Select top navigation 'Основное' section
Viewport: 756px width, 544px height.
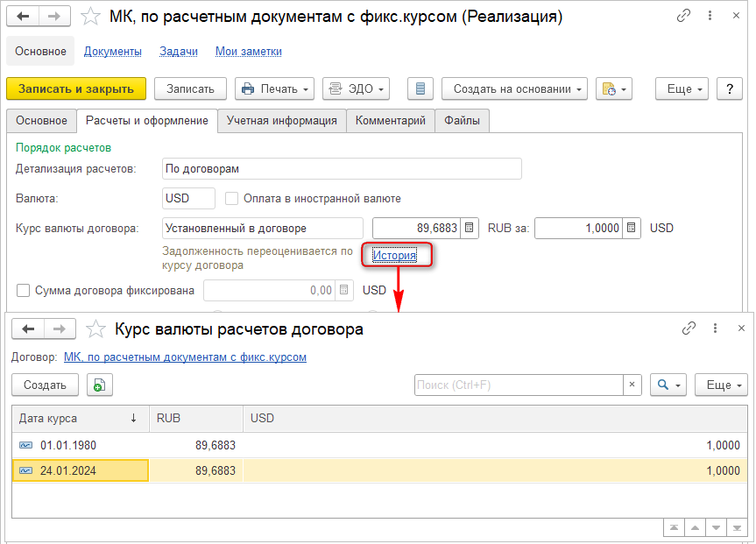(x=40, y=51)
